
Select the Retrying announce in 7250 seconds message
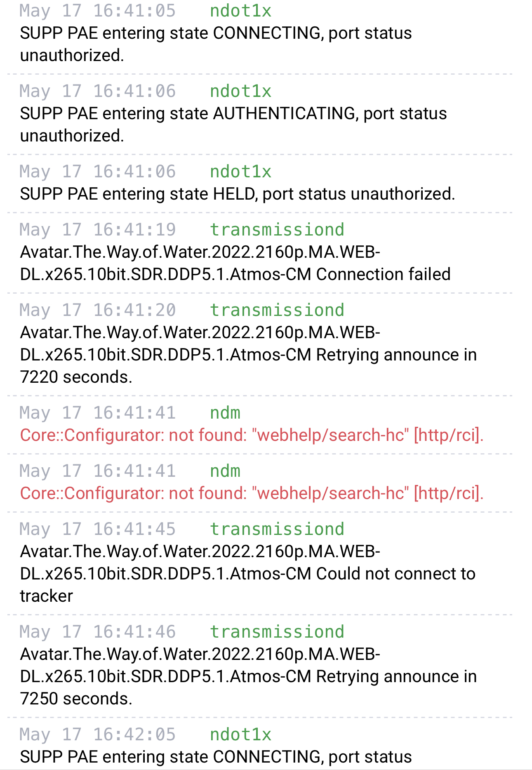248,676
